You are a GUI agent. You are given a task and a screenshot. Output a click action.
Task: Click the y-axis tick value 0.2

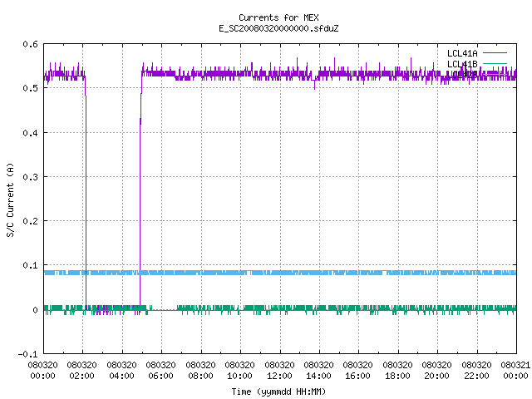(x=30, y=221)
